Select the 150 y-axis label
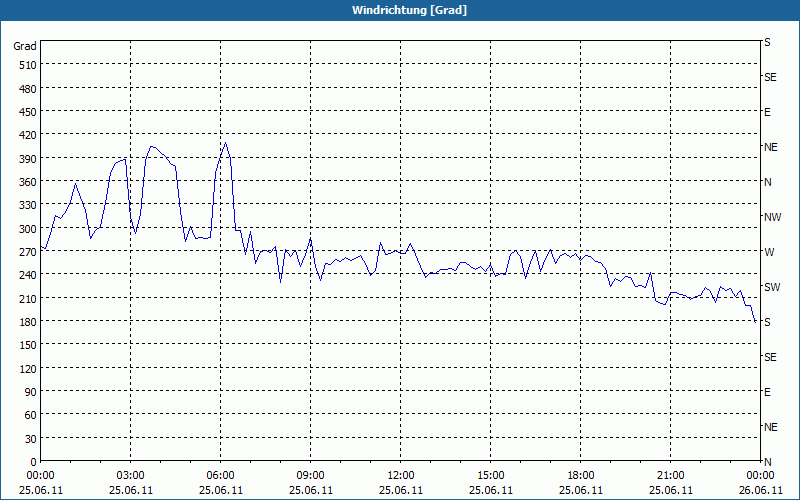The height and width of the screenshot is (500, 800). click(28, 345)
